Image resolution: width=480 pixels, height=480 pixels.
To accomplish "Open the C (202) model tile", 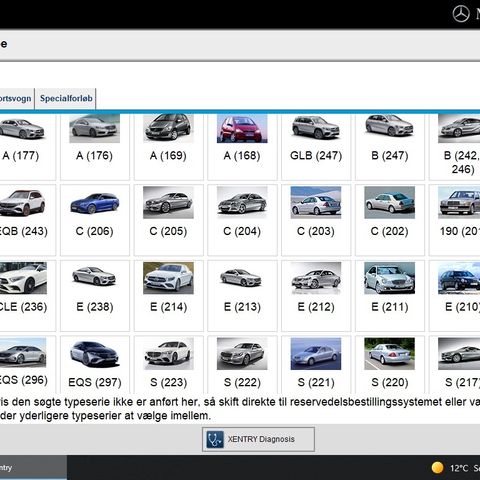I will 390,220.
